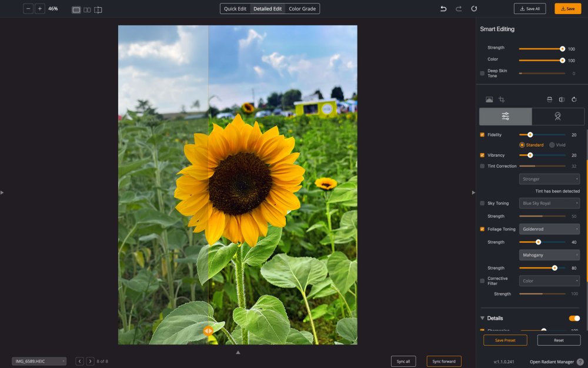Click the orange Save button

pyautogui.click(x=568, y=9)
